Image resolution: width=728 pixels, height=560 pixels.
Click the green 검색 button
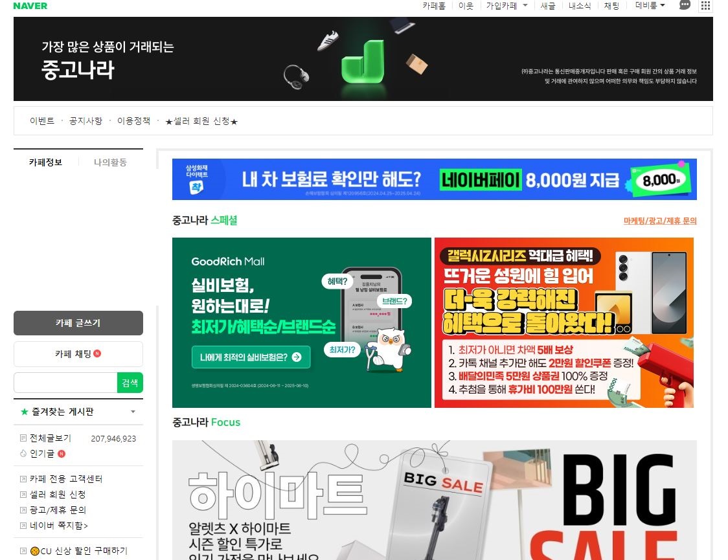130,383
